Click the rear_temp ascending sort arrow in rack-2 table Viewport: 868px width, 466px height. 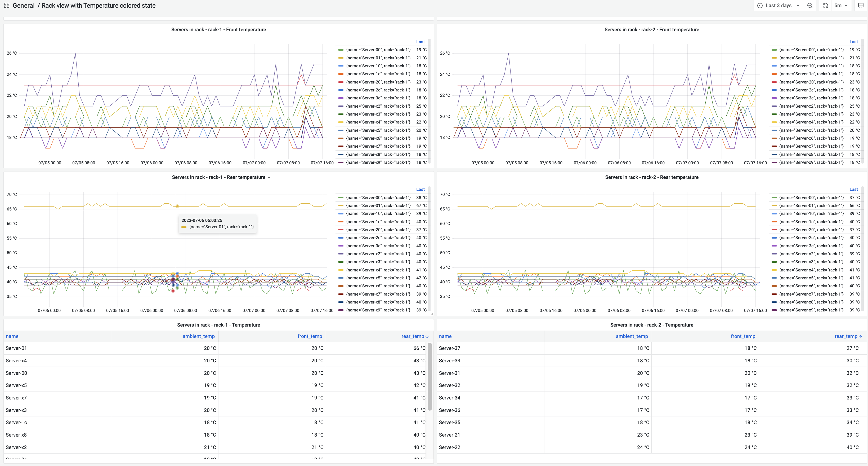860,337
